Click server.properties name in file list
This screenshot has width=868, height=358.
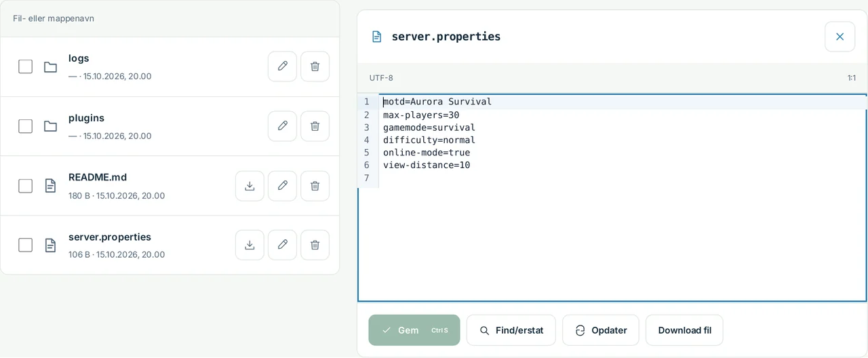[x=110, y=237]
